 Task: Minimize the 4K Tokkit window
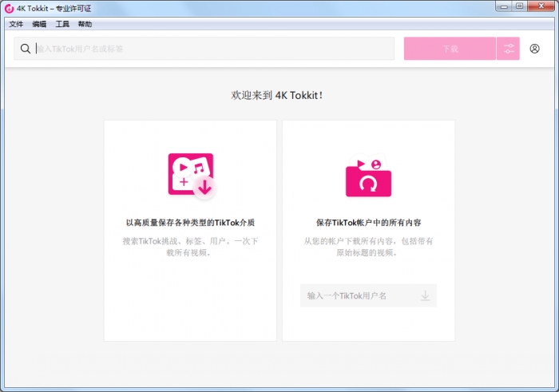tap(504, 6)
